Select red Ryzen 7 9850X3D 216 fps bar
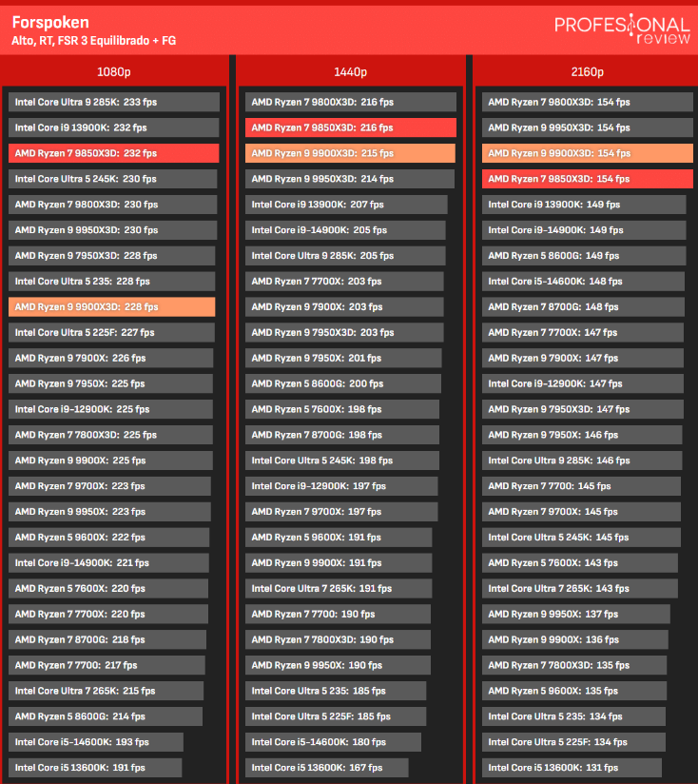This screenshot has width=698, height=784. coord(350,127)
